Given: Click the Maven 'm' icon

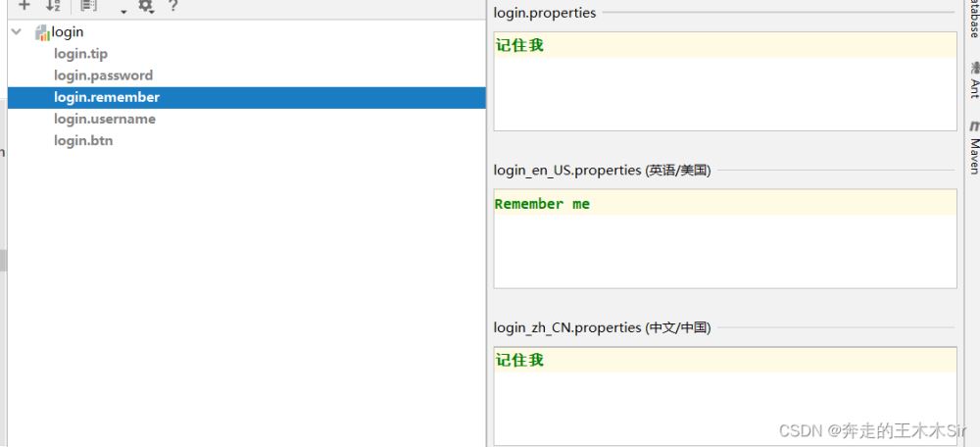Looking at the screenshot, I should (974, 126).
